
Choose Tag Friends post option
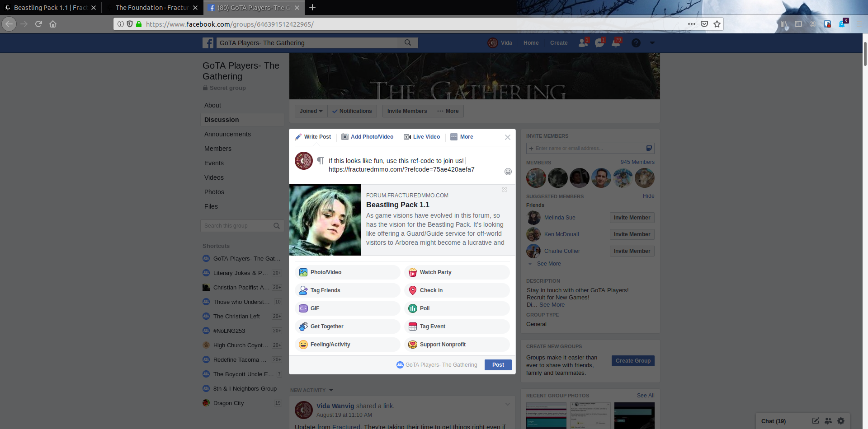coord(348,290)
